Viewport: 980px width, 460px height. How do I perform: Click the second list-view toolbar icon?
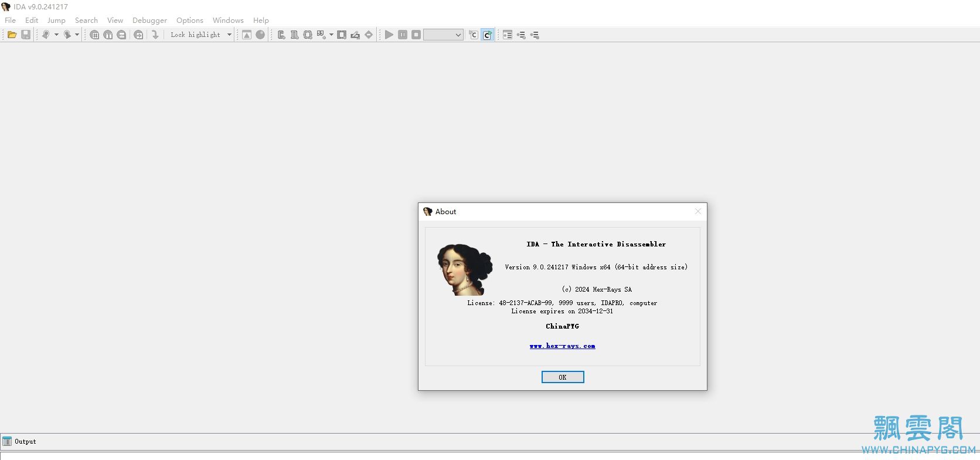521,35
